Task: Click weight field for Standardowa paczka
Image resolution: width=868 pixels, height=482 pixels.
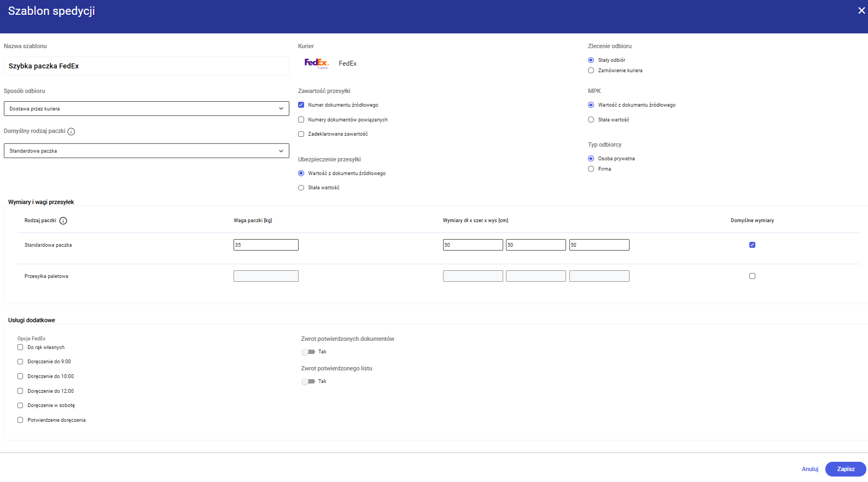Action: [266, 245]
